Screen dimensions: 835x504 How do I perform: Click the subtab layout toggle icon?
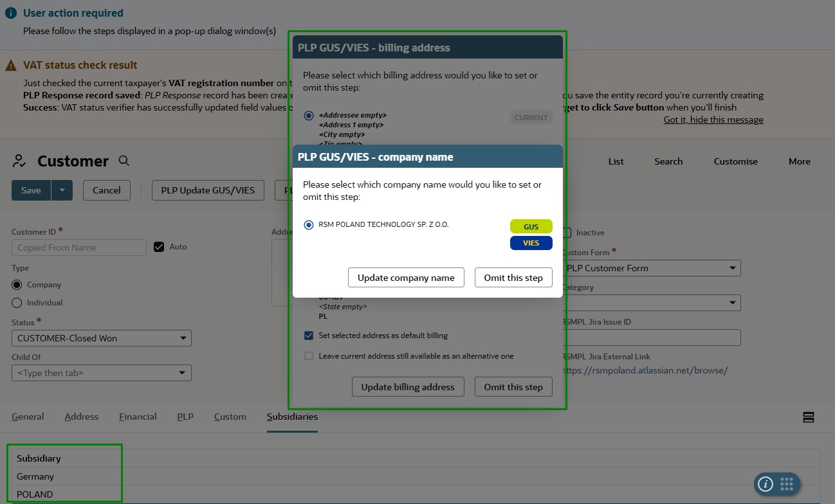pos(809,417)
